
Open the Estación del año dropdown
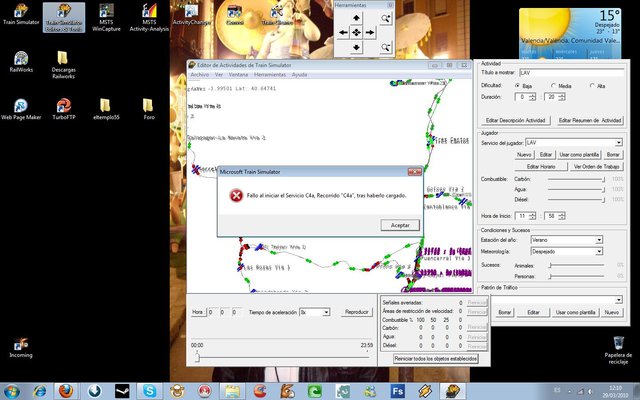pyautogui.click(x=599, y=240)
